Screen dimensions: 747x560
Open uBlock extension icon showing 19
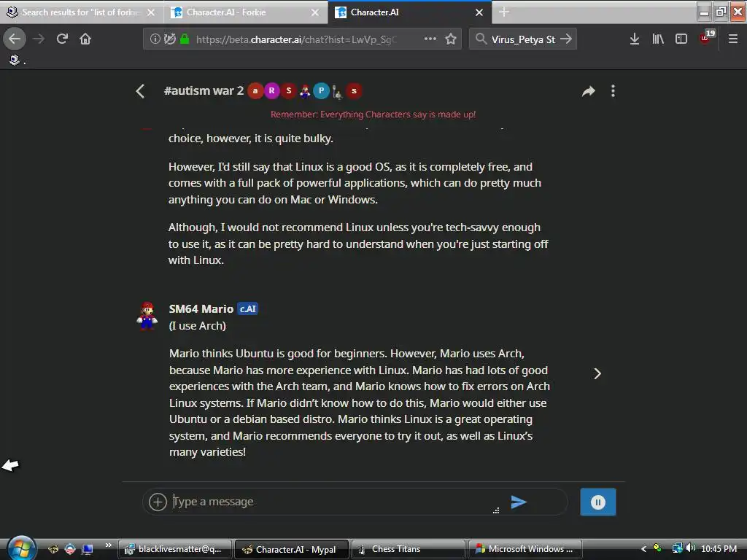[706, 37]
